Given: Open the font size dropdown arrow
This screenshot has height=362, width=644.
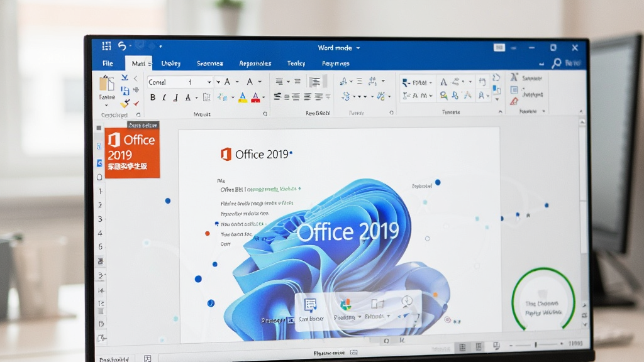Looking at the screenshot, I should tap(209, 82).
